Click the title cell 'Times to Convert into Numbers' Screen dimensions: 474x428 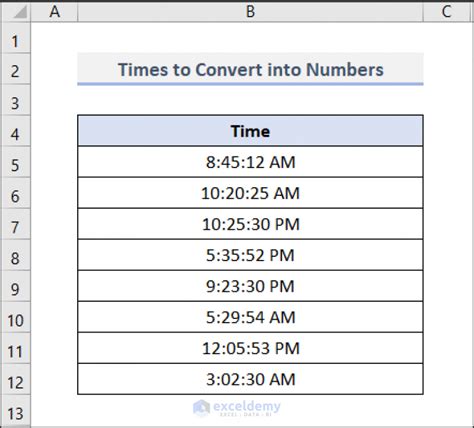click(x=250, y=69)
